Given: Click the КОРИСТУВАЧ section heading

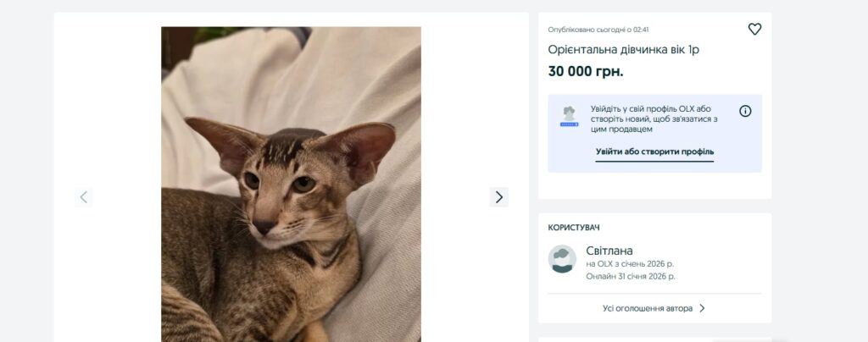Looking at the screenshot, I should [x=574, y=228].
